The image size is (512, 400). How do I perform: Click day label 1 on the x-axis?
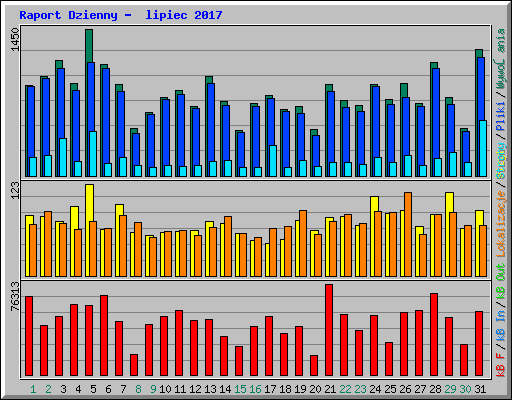pyautogui.click(x=33, y=389)
